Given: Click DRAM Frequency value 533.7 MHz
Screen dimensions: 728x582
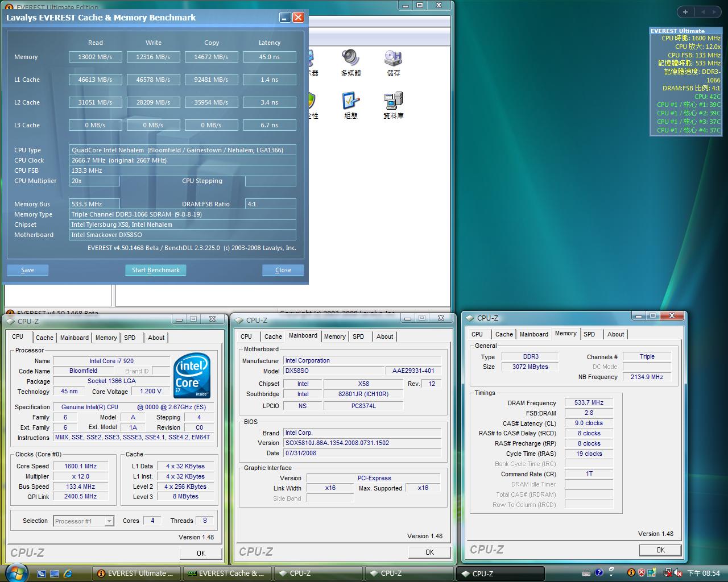Looking at the screenshot, I should pos(589,402).
